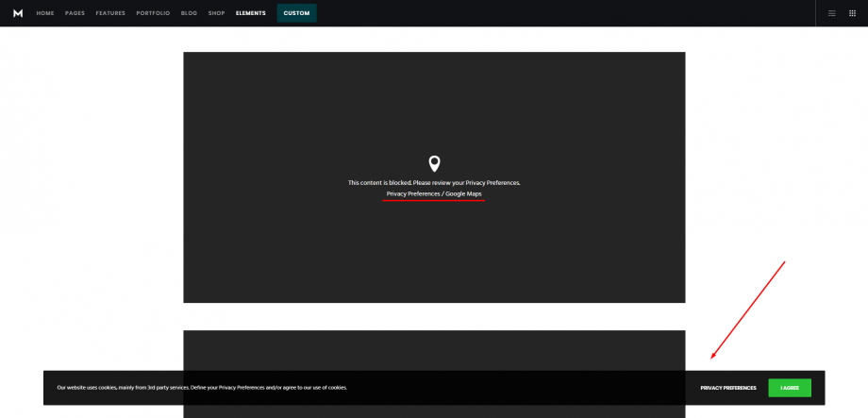
Task: Open the Pages menu
Action: [x=75, y=13]
